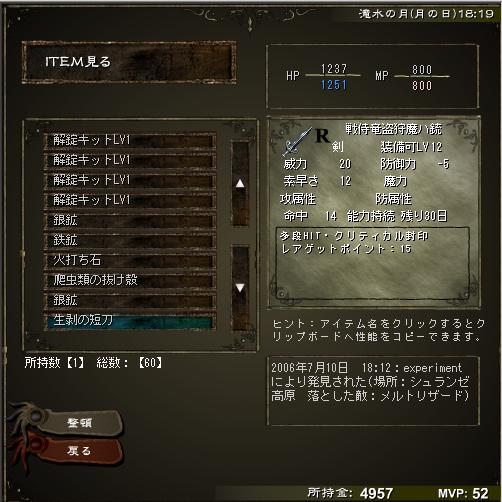Click the item name 戦侍竜盗狩魔小銃 to copy stats
Image resolution: width=502 pixels, height=502 pixels.
[393, 129]
